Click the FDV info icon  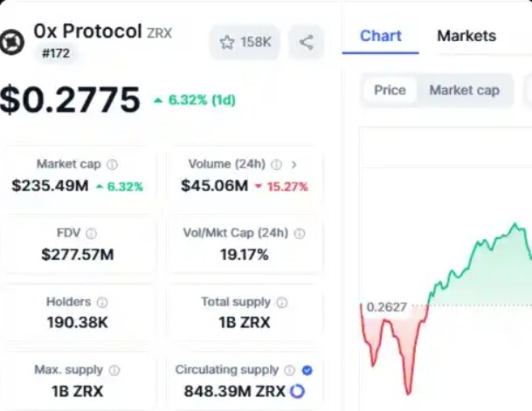point(91,234)
